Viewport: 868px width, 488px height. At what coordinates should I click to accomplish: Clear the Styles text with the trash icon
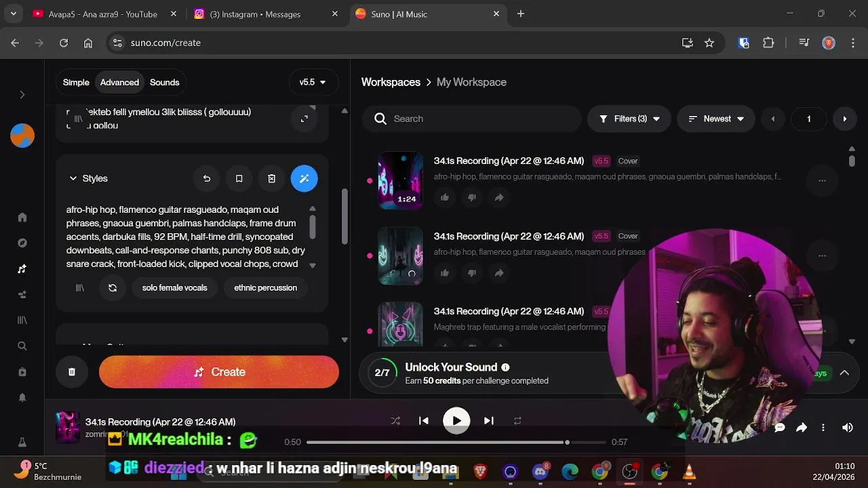click(x=271, y=178)
